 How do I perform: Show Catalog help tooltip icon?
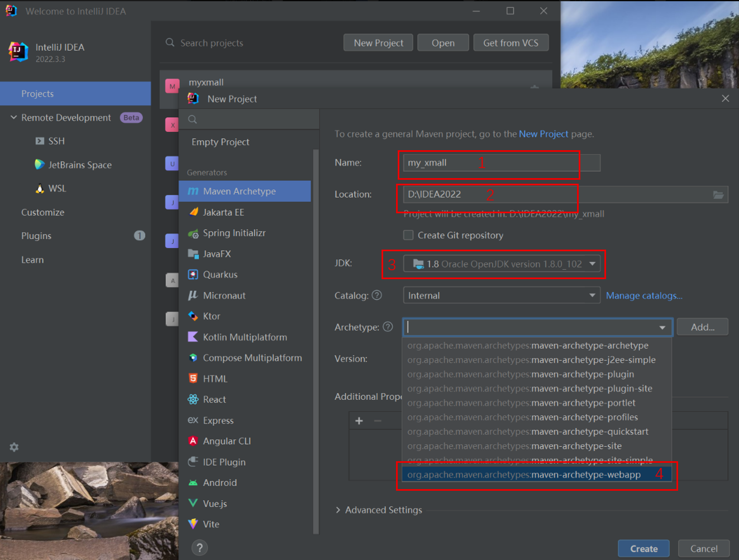(x=377, y=295)
